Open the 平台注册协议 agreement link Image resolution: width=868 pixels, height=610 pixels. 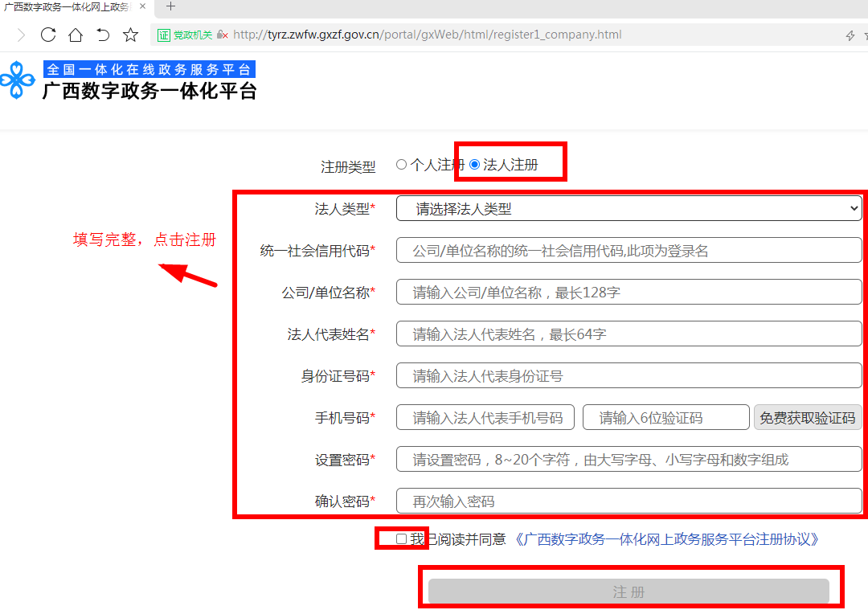click(665, 539)
